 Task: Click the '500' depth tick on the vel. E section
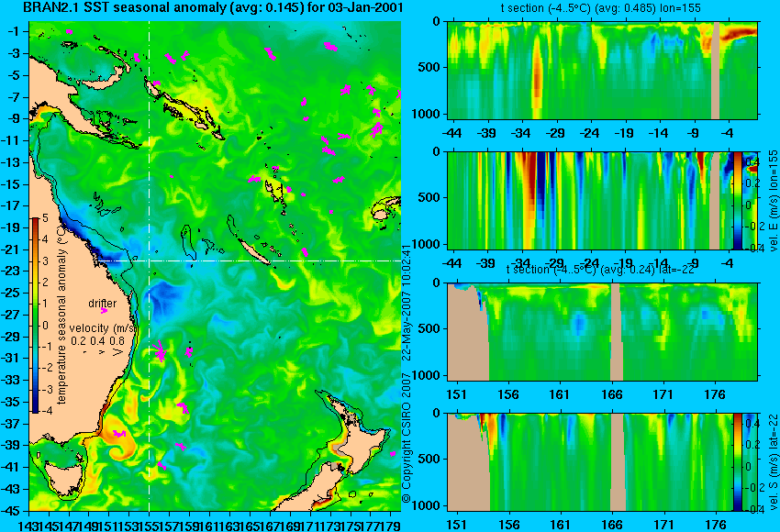click(x=430, y=197)
